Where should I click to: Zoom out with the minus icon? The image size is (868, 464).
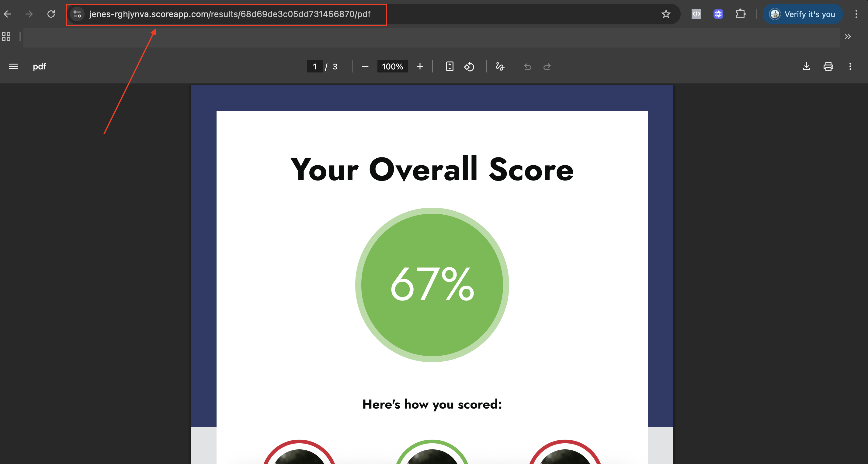tap(365, 66)
